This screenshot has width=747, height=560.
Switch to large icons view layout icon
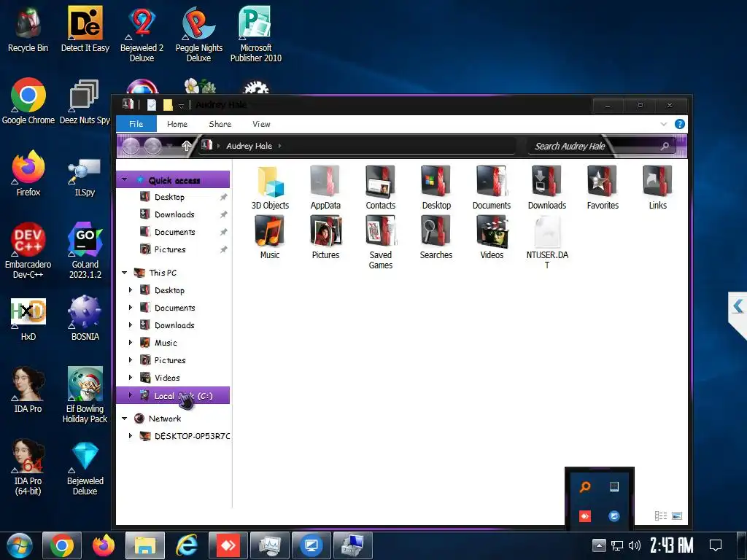(x=676, y=516)
